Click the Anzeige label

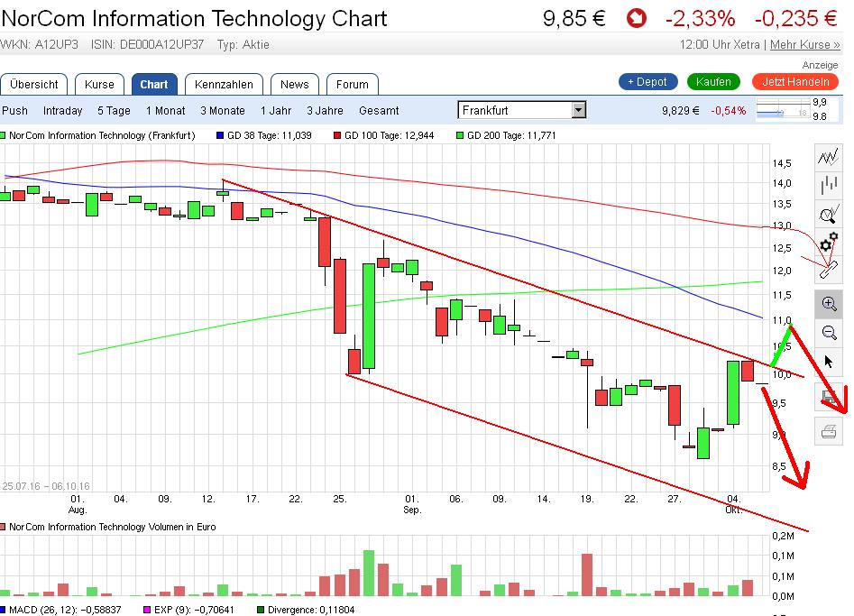(x=820, y=65)
